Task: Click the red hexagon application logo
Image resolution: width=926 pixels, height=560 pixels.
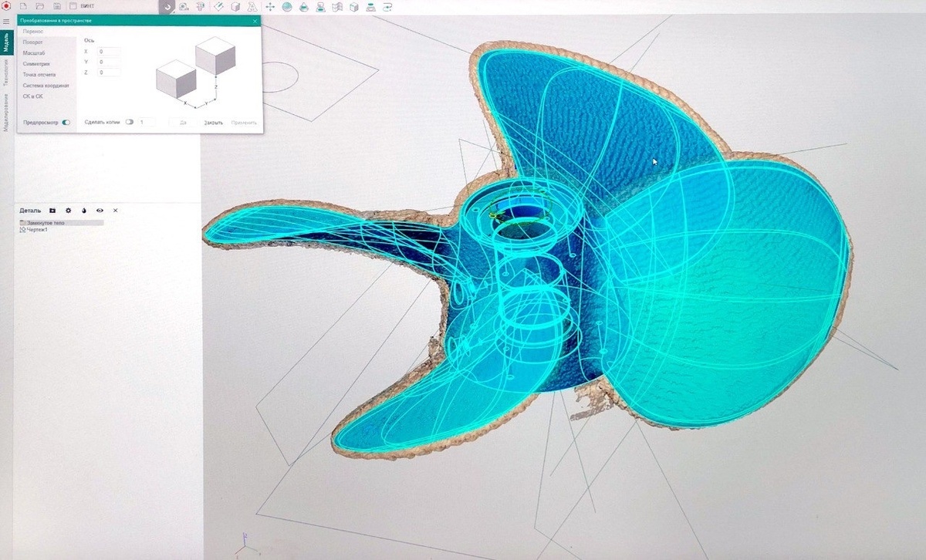Action: tap(6, 5)
